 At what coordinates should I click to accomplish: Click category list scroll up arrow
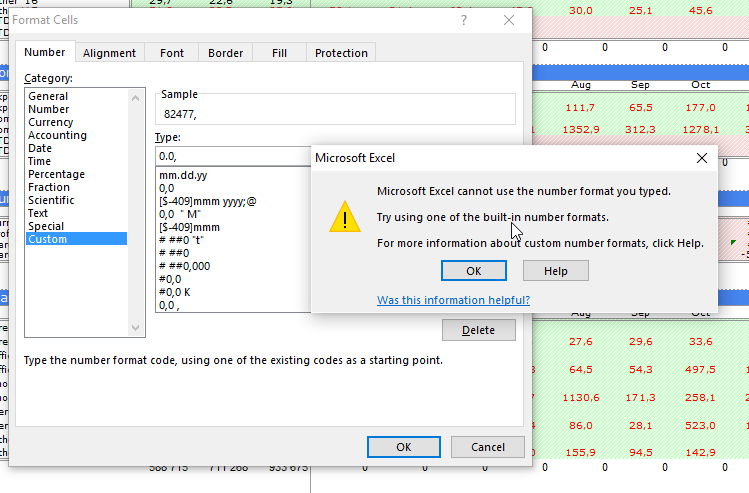pyautogui.click(x=136, y=97)
